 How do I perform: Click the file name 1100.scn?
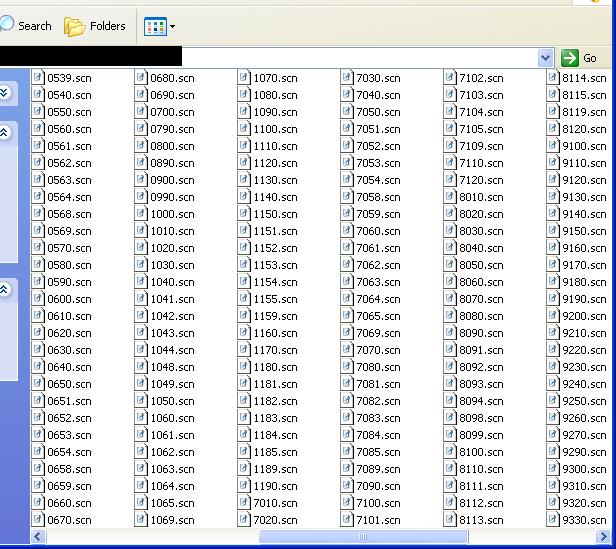coord(275,129)
